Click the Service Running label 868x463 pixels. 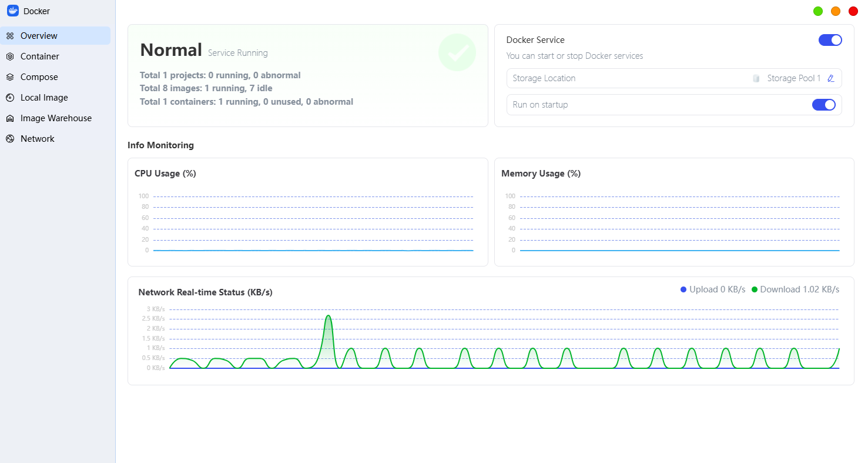tap(238, 53)
